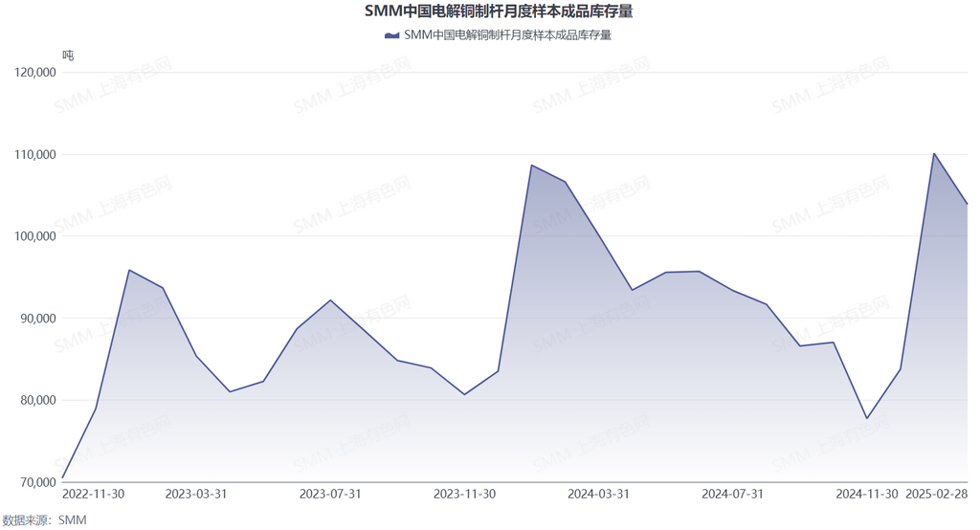Pick the 2024-03-31 x-axis date
980x530 pixels.
coord(598,495)
